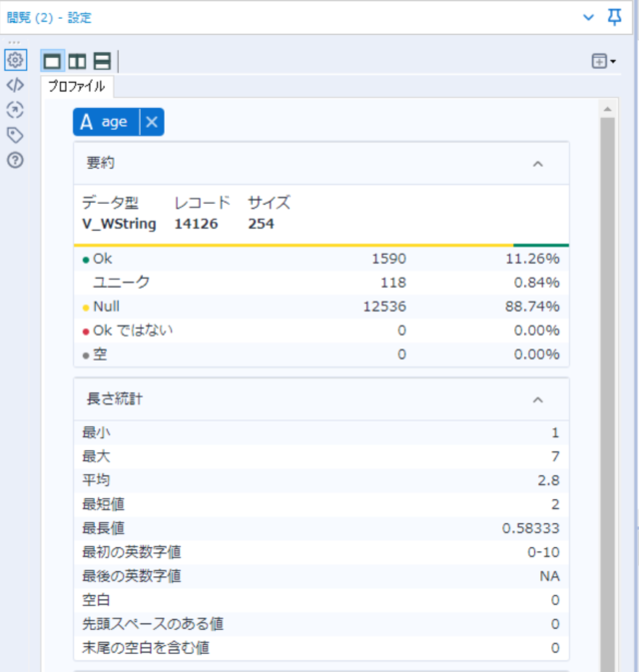Click the 最後の英数字値 value NA
639x672 pixels.
click(x=550, y=576)
